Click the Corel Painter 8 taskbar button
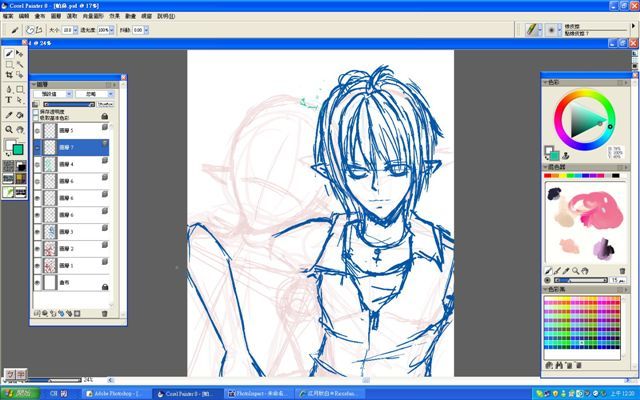Image resolution: width=640 pixels, height=400 pixels. pos(187,393)
